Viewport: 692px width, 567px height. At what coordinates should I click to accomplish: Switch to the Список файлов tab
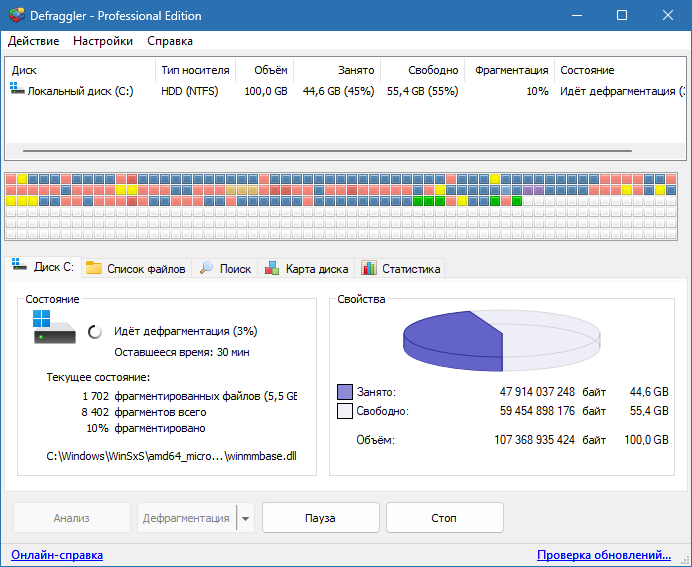pos(136,268)
